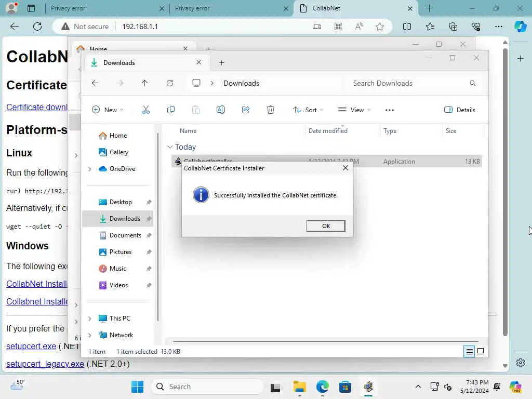
Task: Open Music in the Explorer sidebar
Action: coord(117,269)
